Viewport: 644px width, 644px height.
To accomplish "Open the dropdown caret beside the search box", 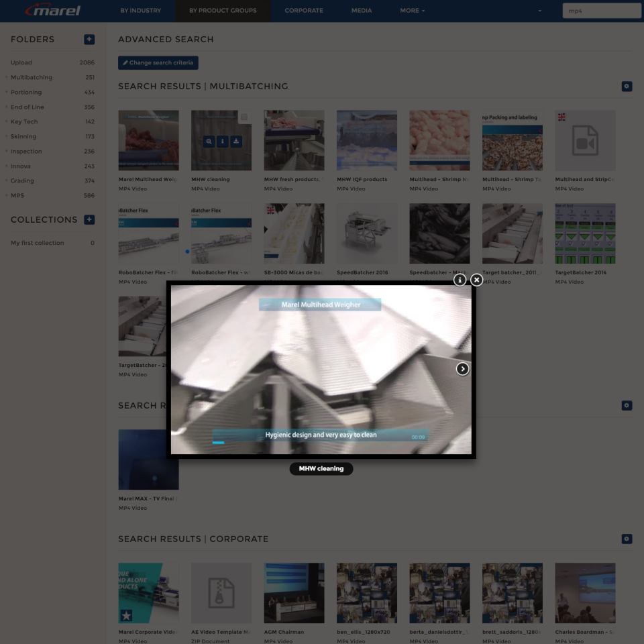I will [539, 11].
